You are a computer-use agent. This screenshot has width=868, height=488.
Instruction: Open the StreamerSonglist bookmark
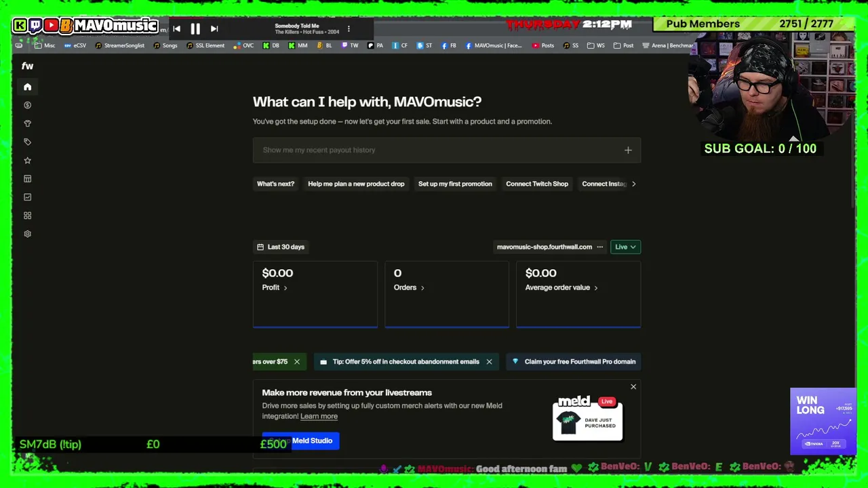point(120,45)
